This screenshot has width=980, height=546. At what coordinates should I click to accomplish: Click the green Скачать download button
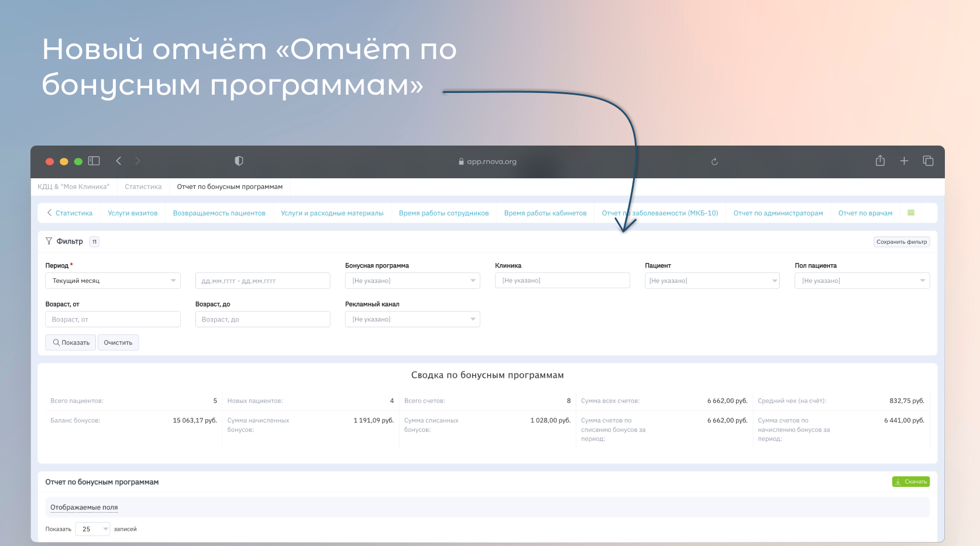[910, 482]
